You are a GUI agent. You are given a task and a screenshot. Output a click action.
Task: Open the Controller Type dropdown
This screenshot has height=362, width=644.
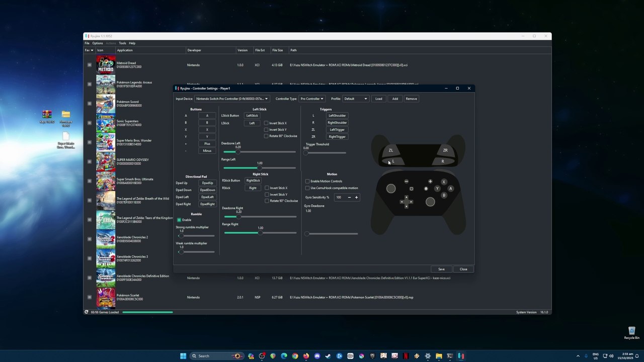point(312,99)
